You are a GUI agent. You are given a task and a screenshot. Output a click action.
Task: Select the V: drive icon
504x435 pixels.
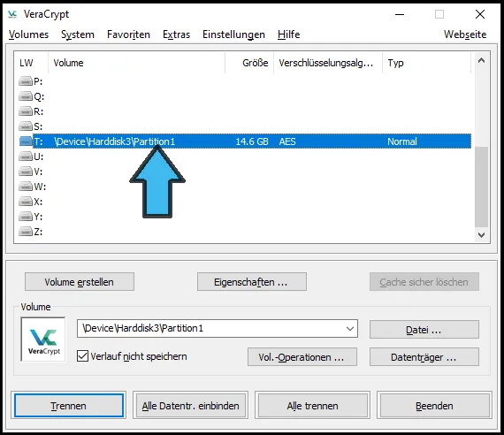(26, 172)
